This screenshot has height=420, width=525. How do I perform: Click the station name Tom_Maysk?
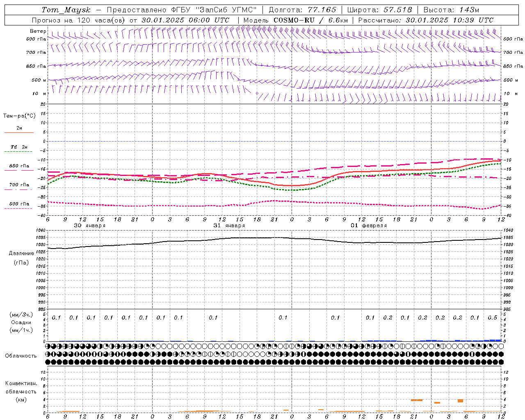pyautogui.click(x=66, y=10)
